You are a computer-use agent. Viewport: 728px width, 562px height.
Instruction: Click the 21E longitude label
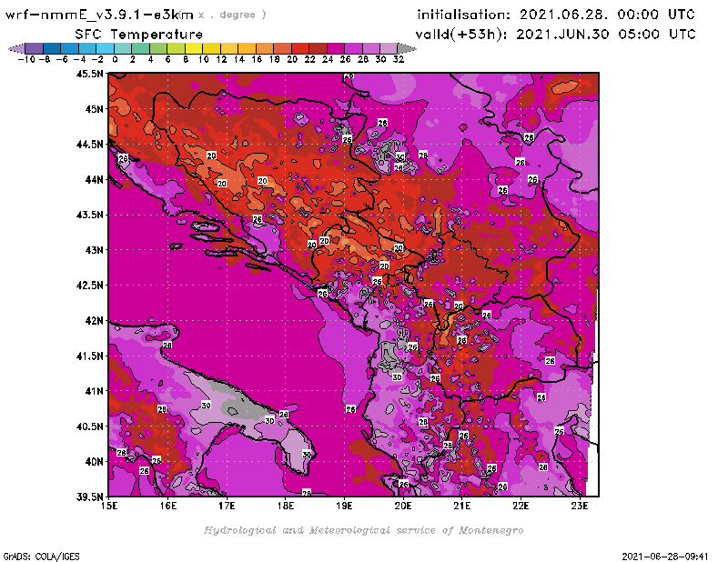(x=462, y=506)
